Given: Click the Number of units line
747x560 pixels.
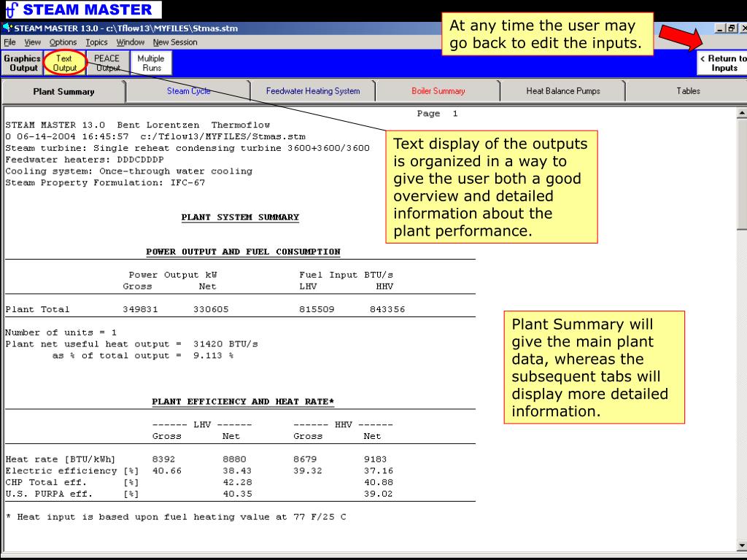Looking at the screenshot, I should [61, 332].
